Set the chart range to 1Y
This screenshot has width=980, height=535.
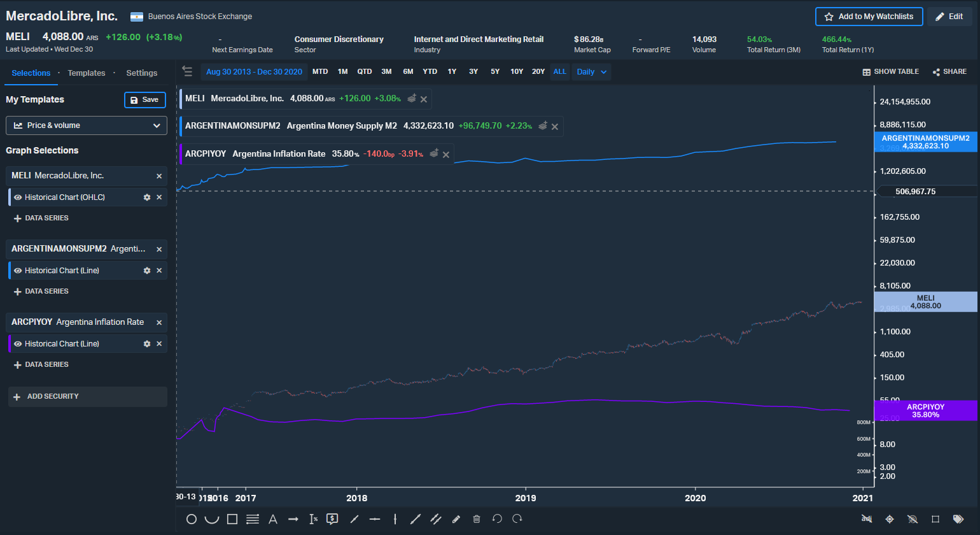[x=452, y=72]
